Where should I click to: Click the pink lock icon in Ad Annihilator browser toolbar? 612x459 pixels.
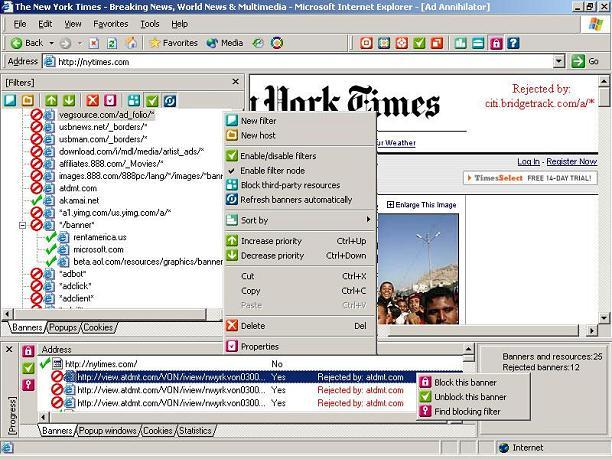[496, 43]
